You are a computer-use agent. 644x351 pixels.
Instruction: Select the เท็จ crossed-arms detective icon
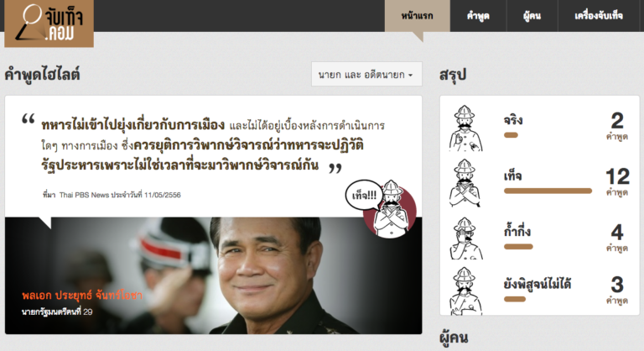click(x=465, y=183)
